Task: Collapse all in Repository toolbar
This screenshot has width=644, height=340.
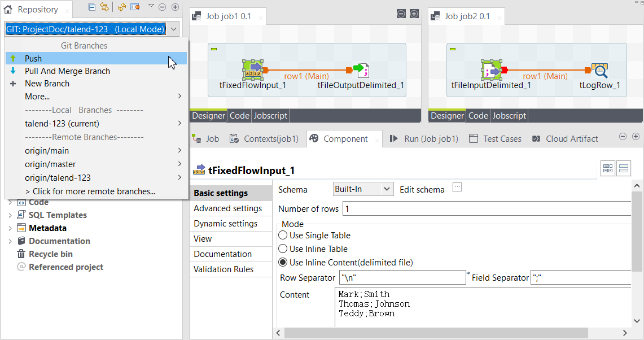Action: pyautogui.click(x=92, y=7)
